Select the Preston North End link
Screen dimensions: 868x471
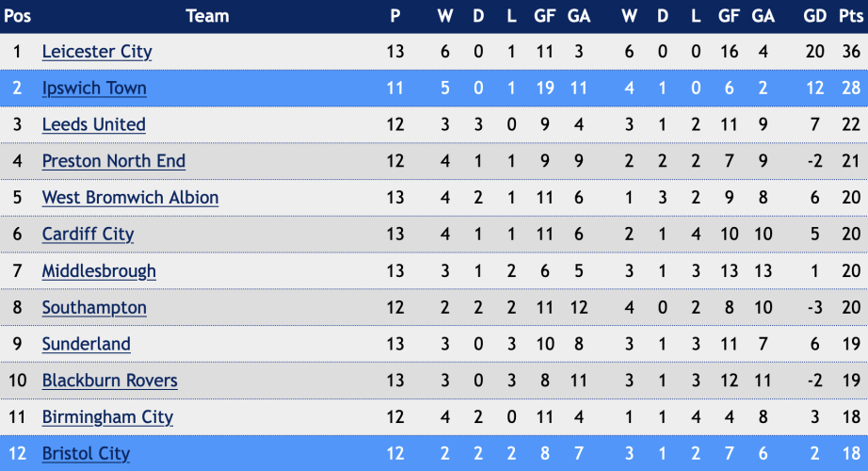pyautogui.click(x=114, y=161)
